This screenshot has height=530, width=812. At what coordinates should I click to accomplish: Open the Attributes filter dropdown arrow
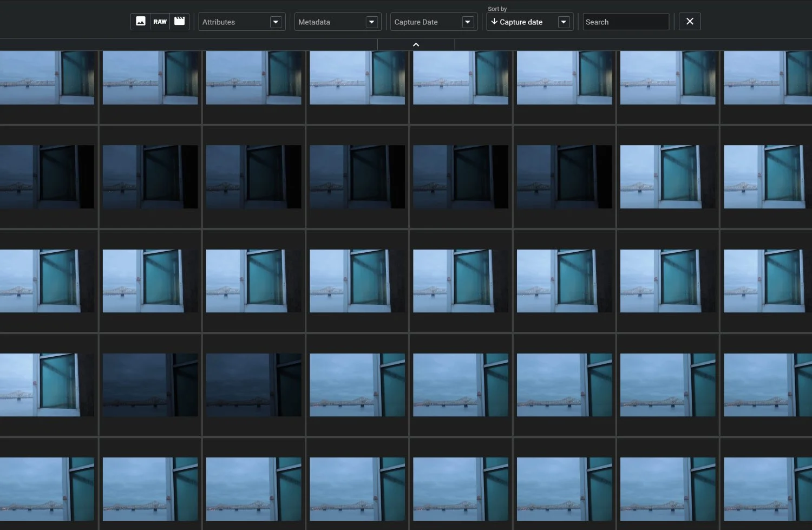[276, 22]
